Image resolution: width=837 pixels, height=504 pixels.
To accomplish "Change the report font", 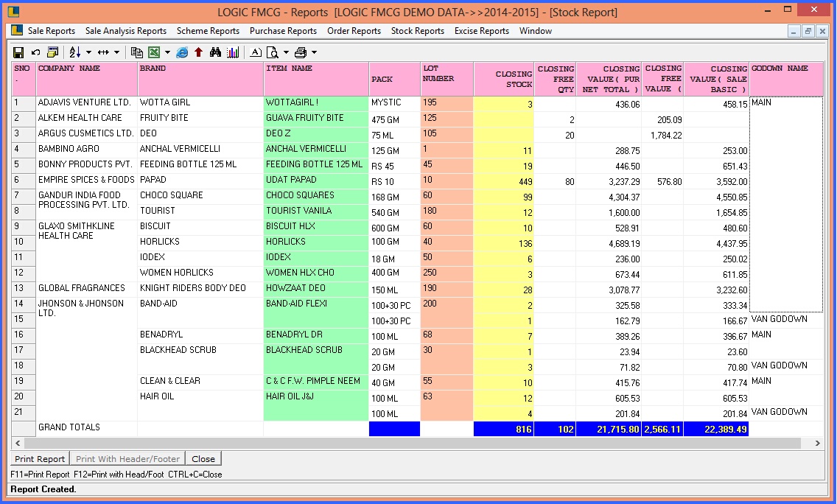I will [x=255, y=52].
